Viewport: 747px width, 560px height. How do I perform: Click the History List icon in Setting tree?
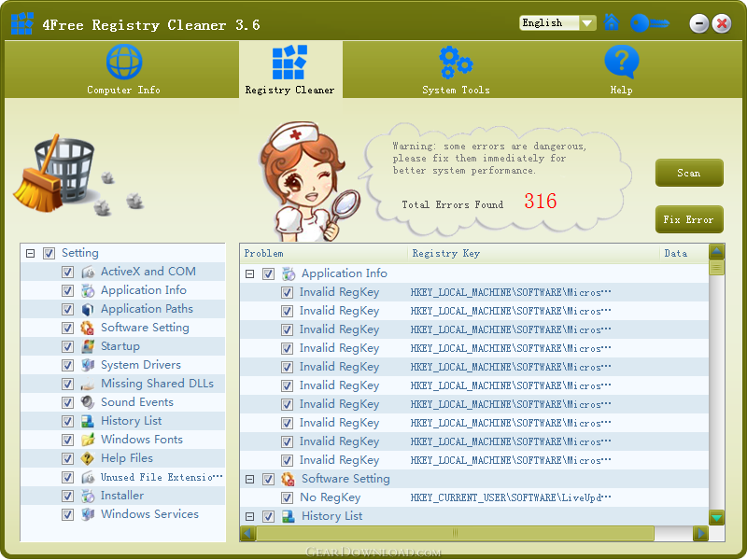coord(88,422)
